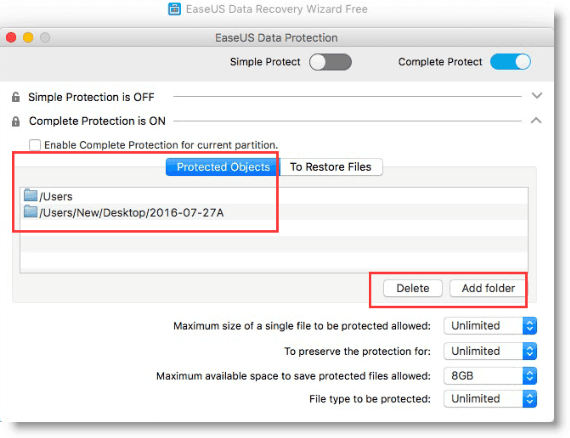This screenshot has width=570, height=438.
Task: Click the folder icon for 2016-07-27A path
Action: coord(31,212)
